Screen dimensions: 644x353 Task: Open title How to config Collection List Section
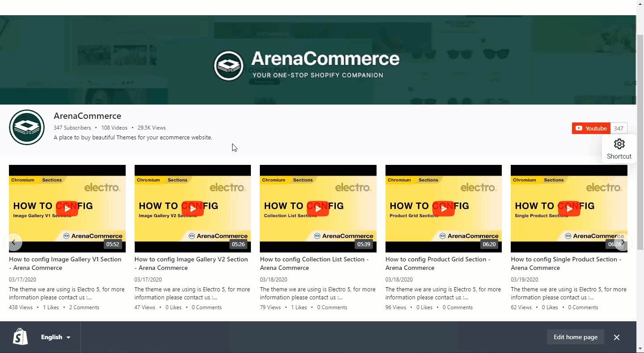pyautogui.click(x=314, y=264)
